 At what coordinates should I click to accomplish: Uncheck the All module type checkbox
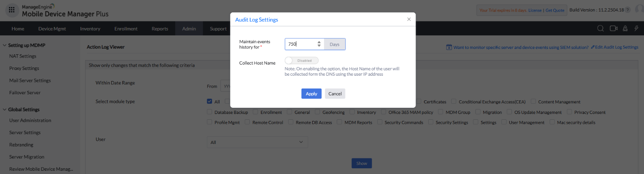(210, 101)
